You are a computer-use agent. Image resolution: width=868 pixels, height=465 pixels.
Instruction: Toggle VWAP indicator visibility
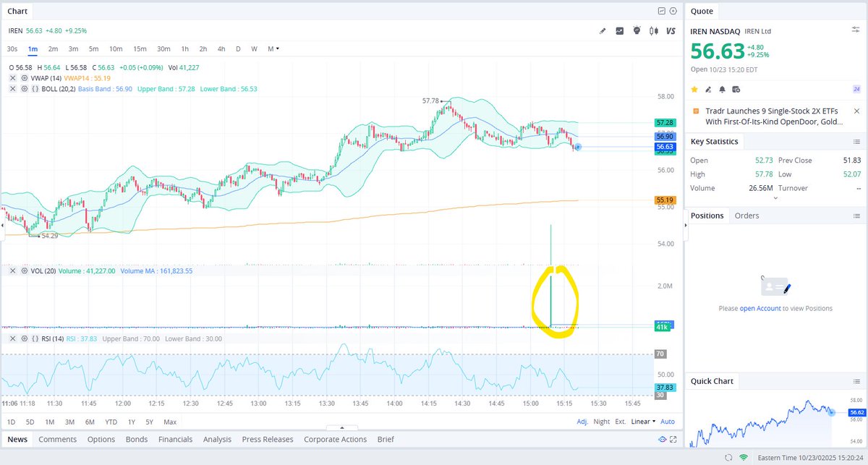(x=25, y=77)
